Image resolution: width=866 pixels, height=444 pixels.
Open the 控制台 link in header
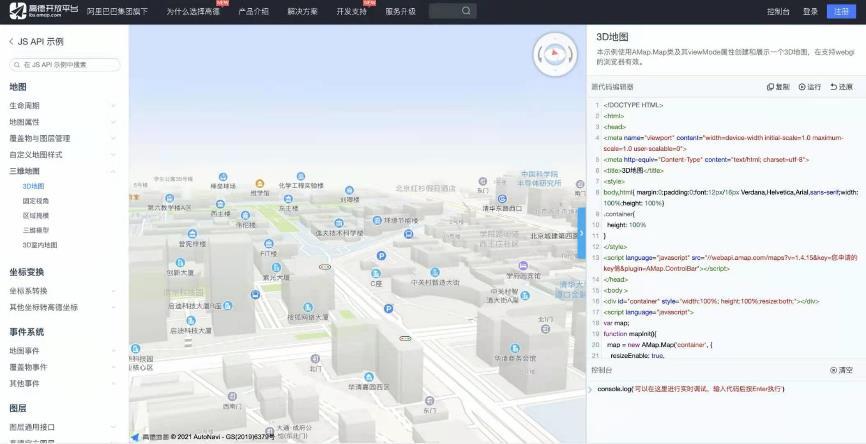pos(778,12)
